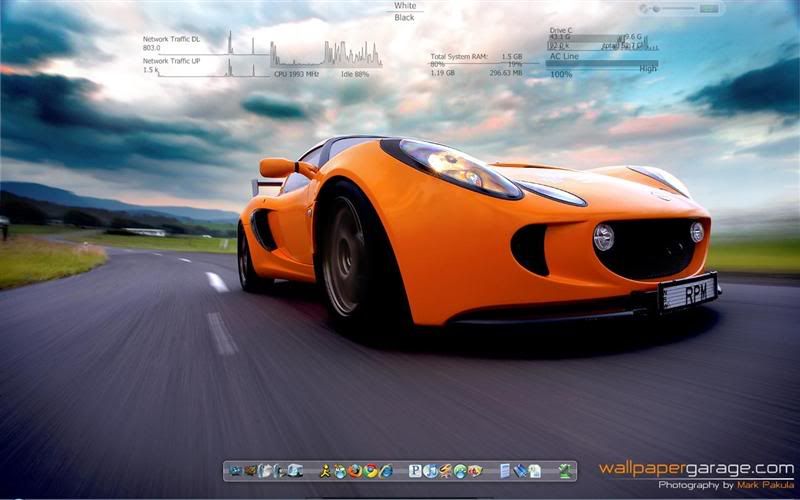Open the blue lined-document dock icon
800x500 pixels.
tap(505, 471)
